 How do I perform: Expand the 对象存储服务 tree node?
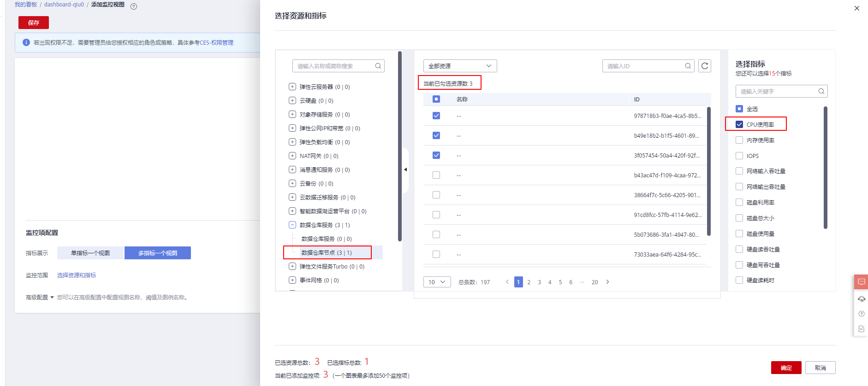[292, 114]
